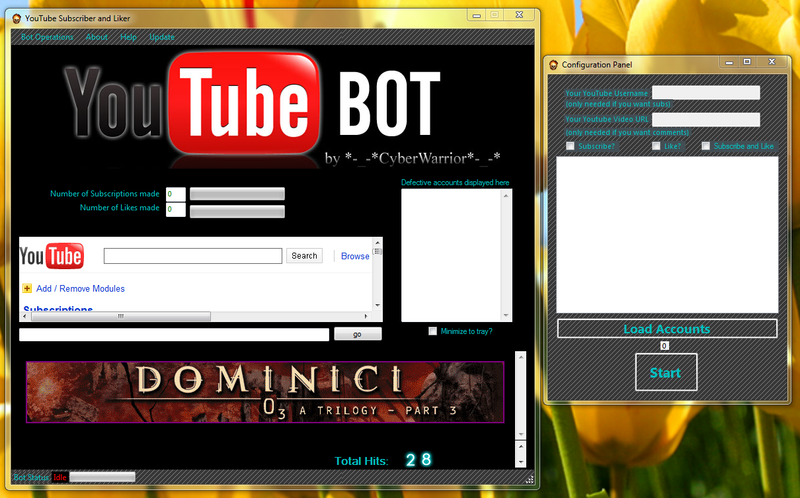The height and width of the screenshot is (498, 800).
Task: Click the Your YouTube Username input field
Action: [706, 92]
